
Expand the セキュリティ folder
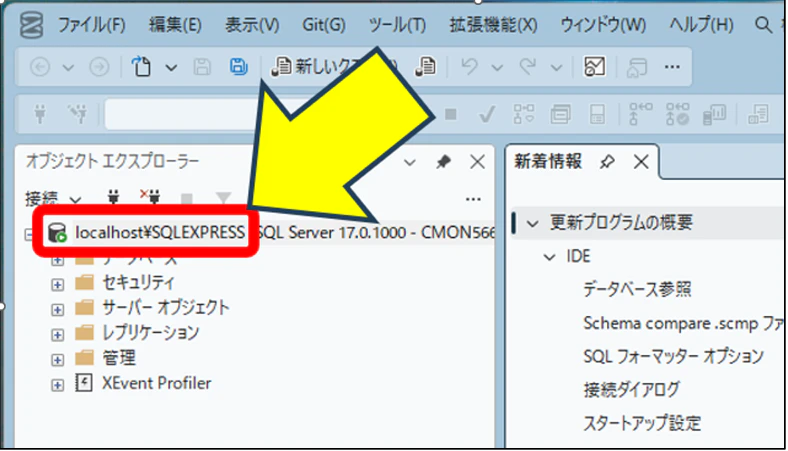[57, 285]
